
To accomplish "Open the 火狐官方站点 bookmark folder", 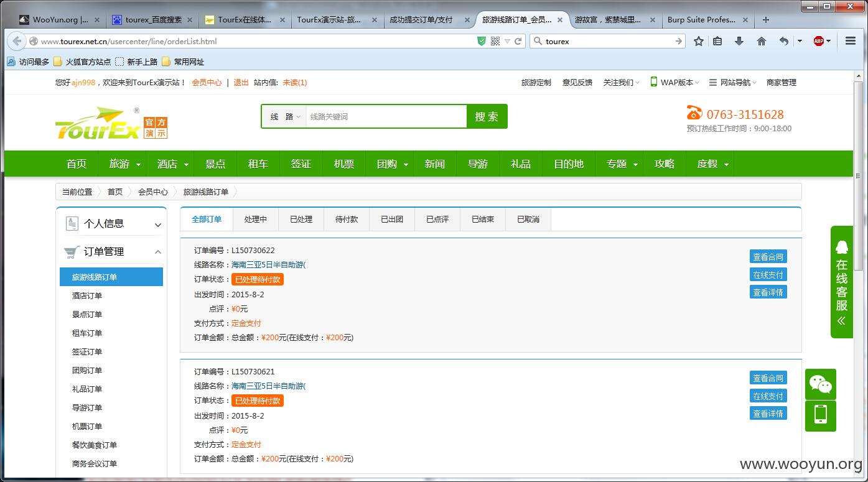I will (x=82, y=62).
